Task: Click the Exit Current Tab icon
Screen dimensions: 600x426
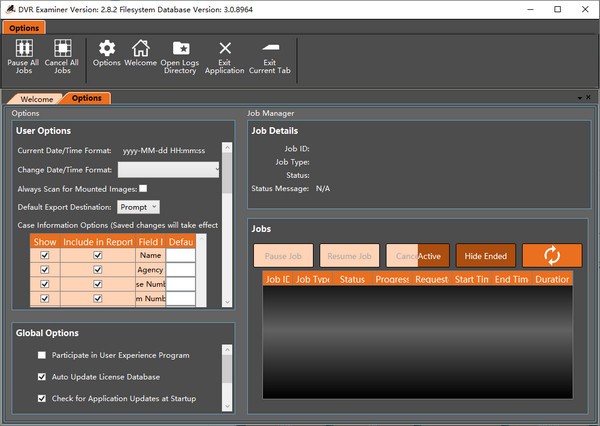Action: point(269,48)
